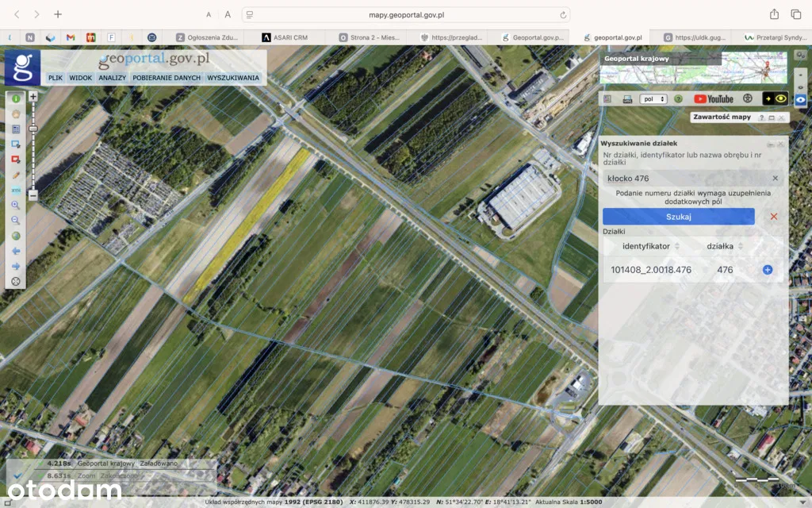Image resolution: width=812 pixels, height=508 pixels.
Task: Go to previous map view arrow
Action: coord(15,251)
